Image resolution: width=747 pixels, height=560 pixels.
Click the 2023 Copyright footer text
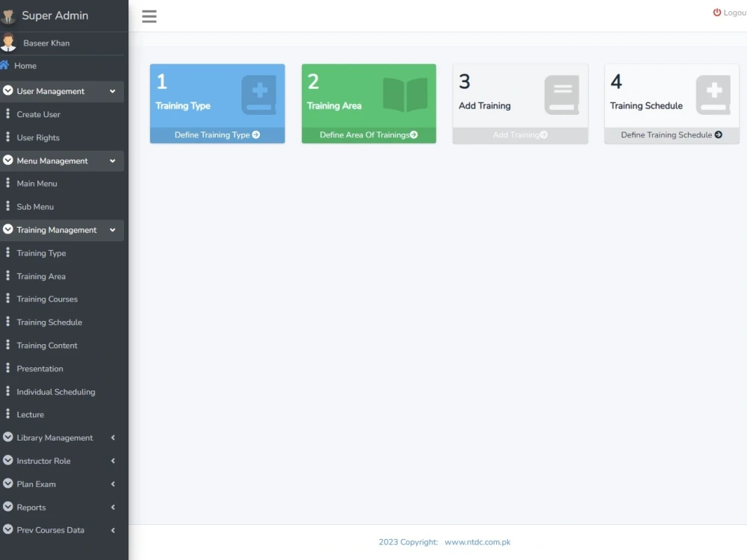pyautogui.click(x=409, y=542)
